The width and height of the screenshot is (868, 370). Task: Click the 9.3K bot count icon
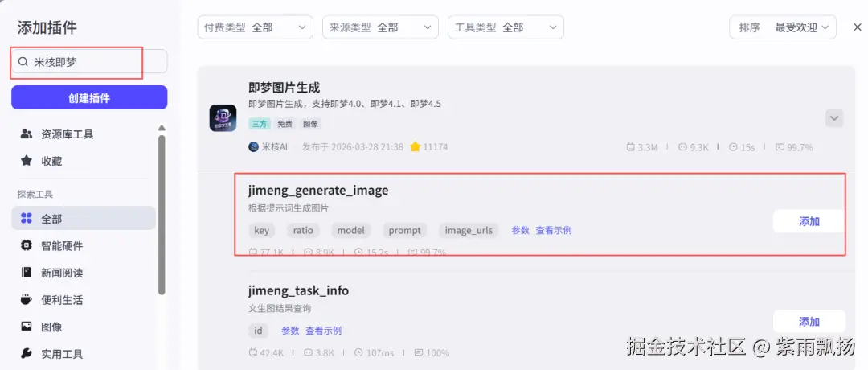point(682,147)
